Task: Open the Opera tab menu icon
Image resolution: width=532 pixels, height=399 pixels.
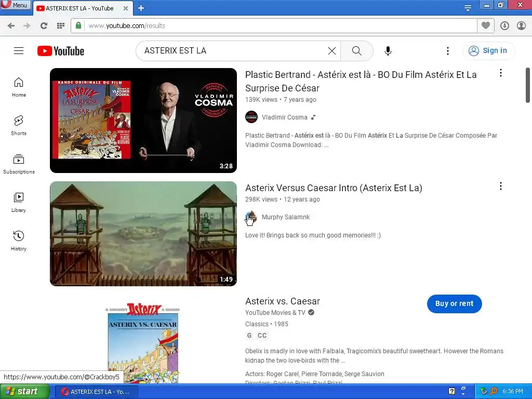Action: point(468,8)
